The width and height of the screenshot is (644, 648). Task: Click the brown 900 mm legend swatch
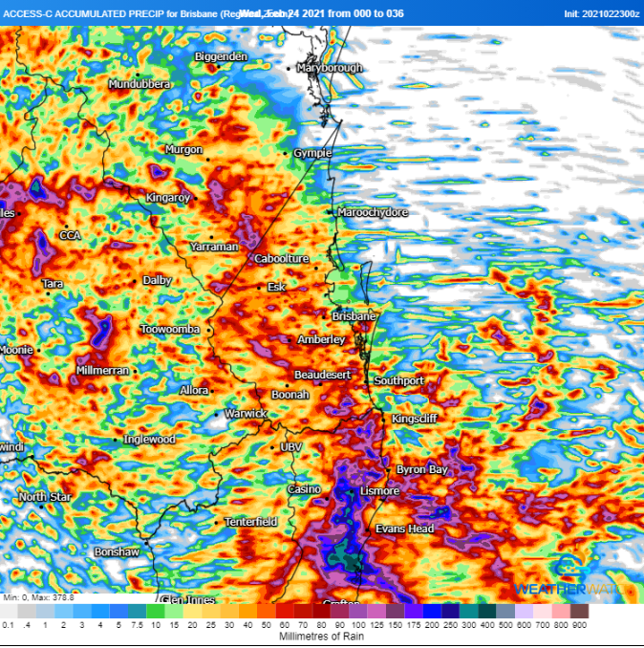[x=580, y=612]
